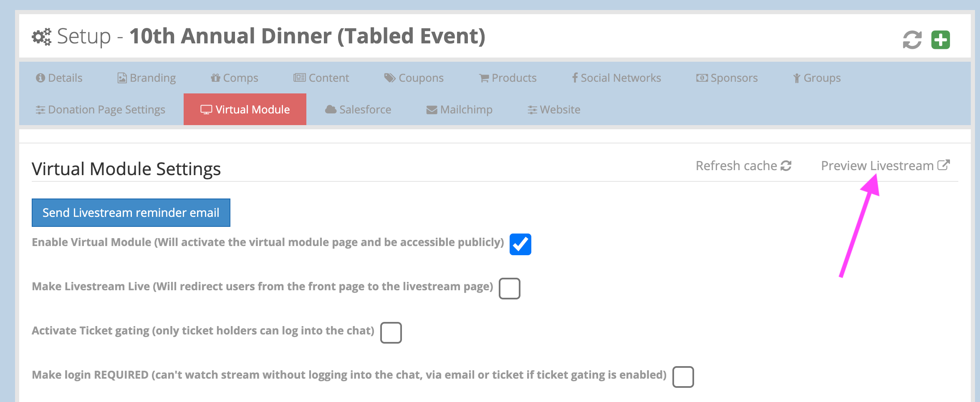Click the Products shopping cart icon
Image resolution: width=980 pixels, height=402 pixels.
click(484, 78)
